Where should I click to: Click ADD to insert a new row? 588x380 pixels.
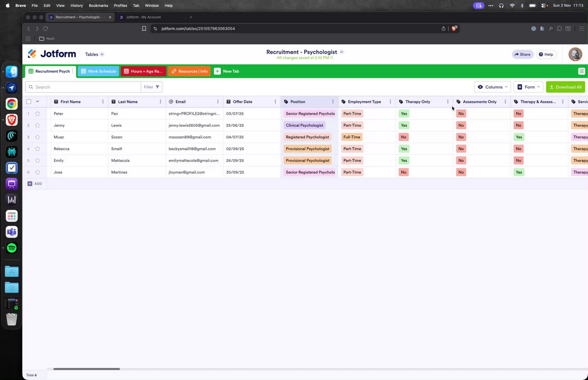[x=34, y=184]
